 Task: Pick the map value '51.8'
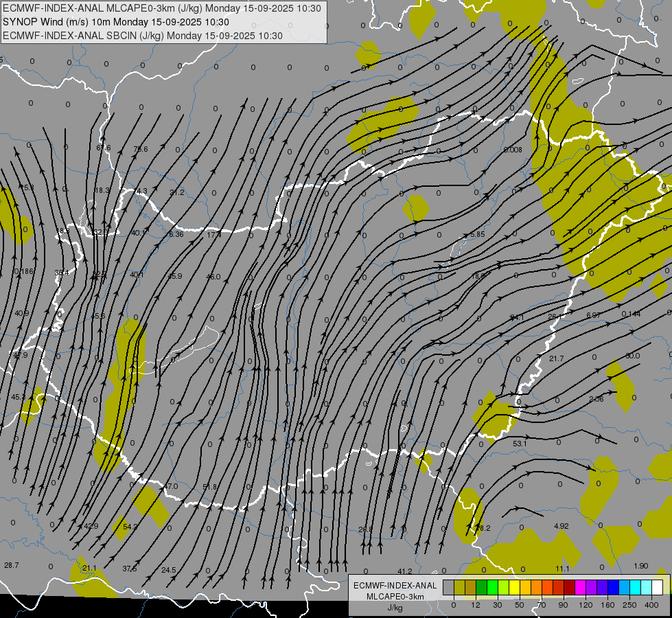[x=209, y=487]
